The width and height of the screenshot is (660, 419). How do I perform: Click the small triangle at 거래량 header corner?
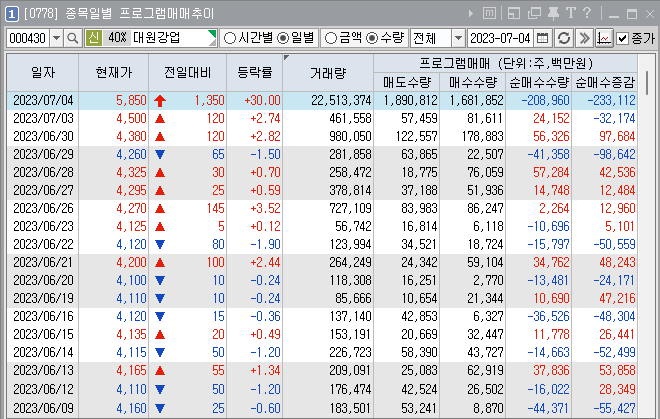287,57
